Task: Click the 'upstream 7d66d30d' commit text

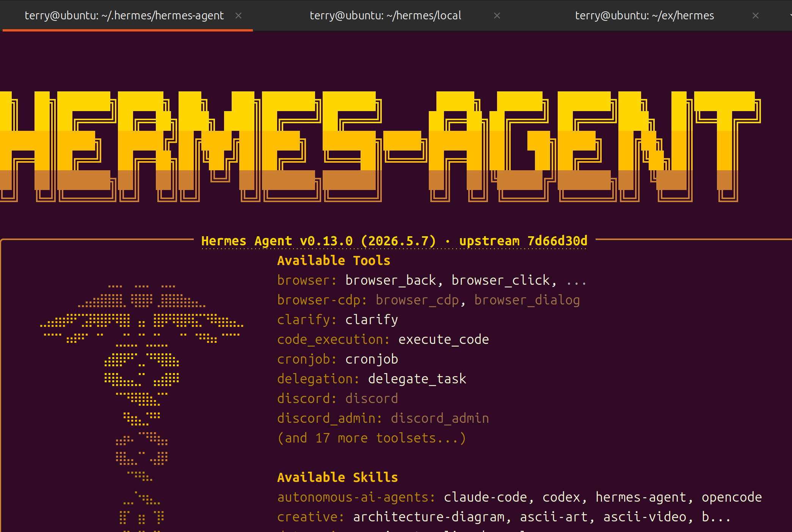Action: [523, 241]
